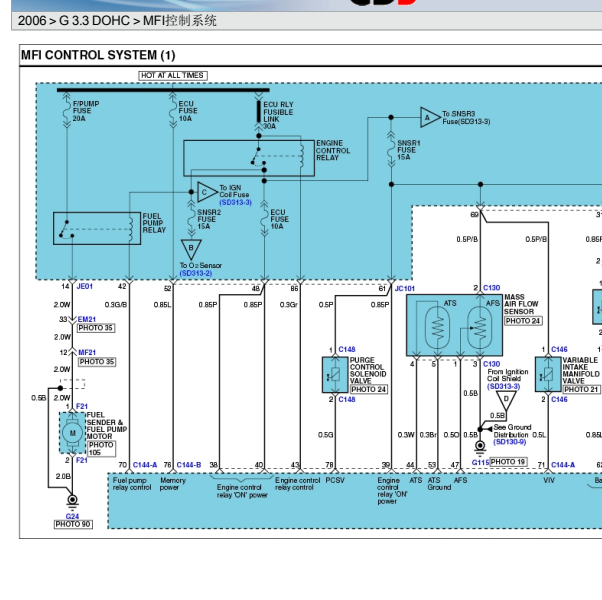
Task: Click the triangle C reference to IGN Coil Fuse
Action: 206,192
